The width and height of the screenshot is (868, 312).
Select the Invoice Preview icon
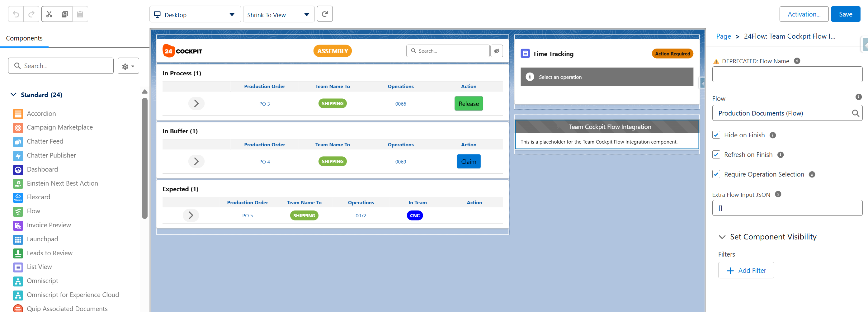[18, 225]
